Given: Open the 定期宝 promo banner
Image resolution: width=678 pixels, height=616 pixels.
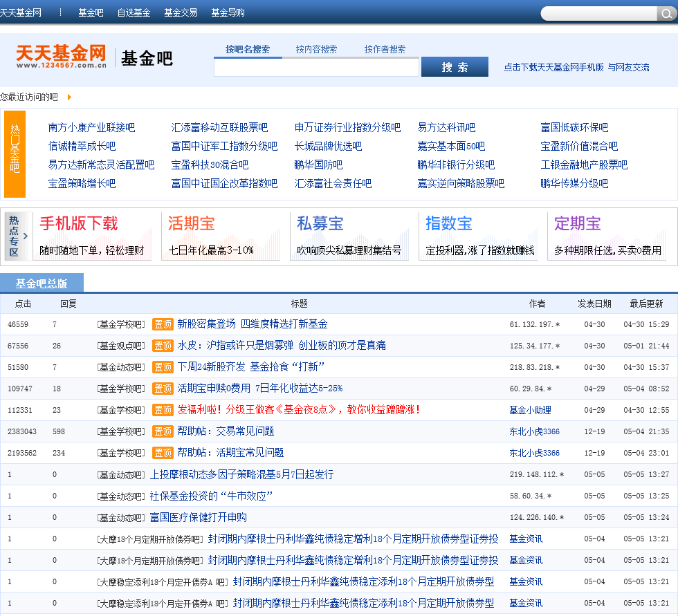Looking at the screenshot, I should [x=607, y=236].
